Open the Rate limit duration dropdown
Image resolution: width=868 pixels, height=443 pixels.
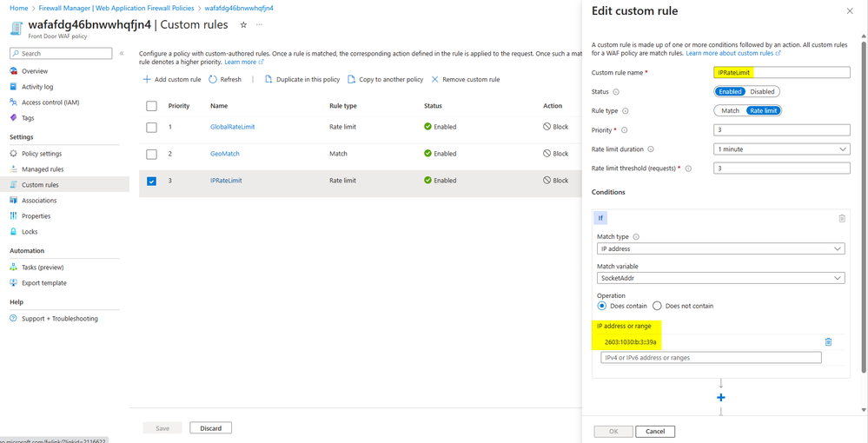(782, 149)
